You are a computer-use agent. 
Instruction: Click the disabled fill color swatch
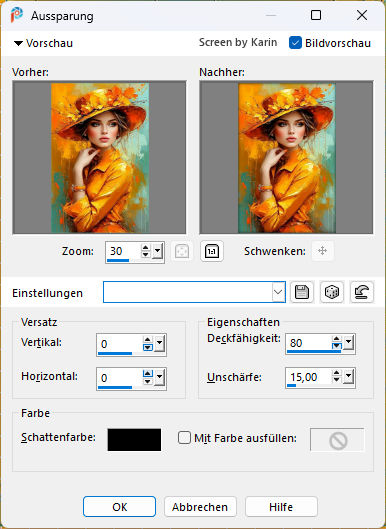(x=337, y=440)
